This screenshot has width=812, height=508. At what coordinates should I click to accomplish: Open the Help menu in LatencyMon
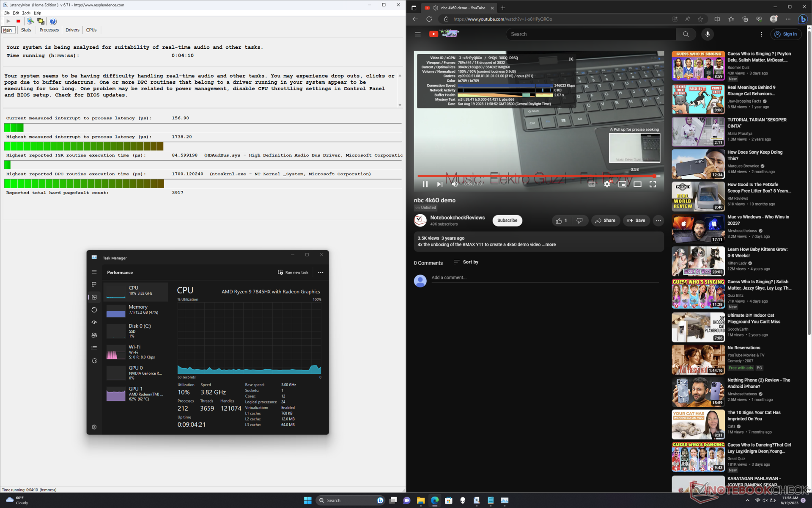click(37, 13)
